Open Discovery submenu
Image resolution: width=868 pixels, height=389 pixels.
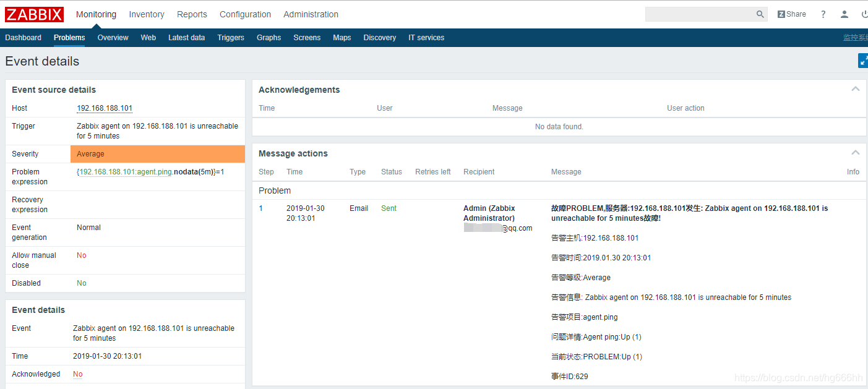[380, 38]
